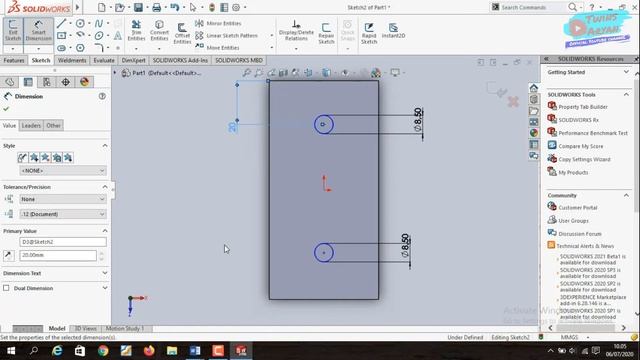The height and width of the screenshot is (360, 640).
Task: Open the DisplayManager color ball tab
Action: pyautogui.click(x=84, y=82)
